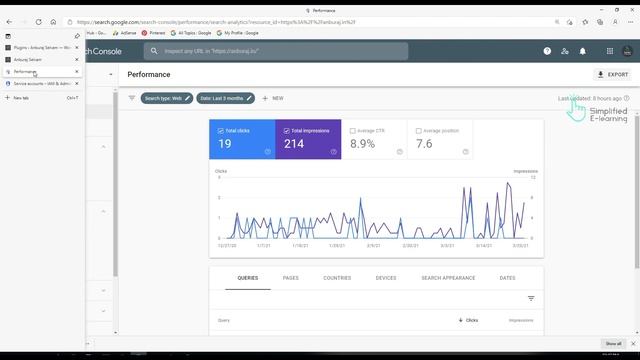The image size is (640, 360).
Task: Reload the page with the refresh icon
Action: pos(38,22)
